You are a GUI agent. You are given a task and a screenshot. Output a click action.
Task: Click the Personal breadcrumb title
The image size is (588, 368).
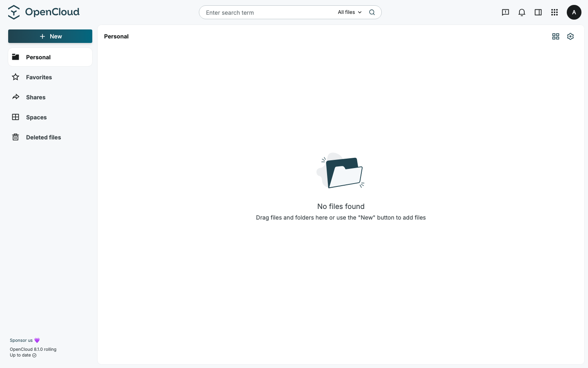pyautogui.click(x=116, y=36)
